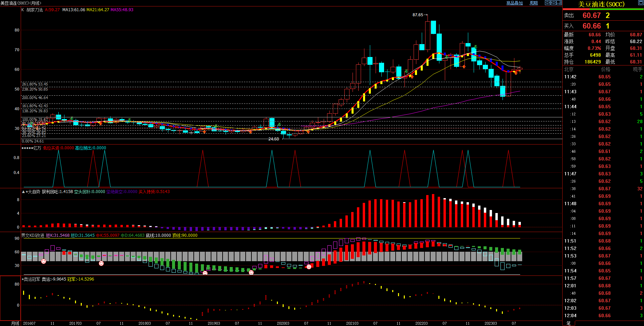Screen dimensions: 644x326
Task: Maximize the SOCC quote panel
Action: coord(640,3)
